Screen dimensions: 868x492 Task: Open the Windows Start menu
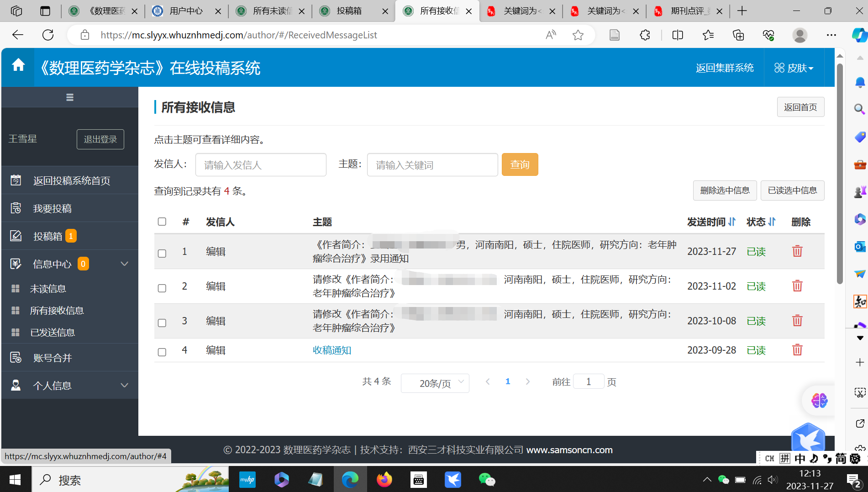pyautogui.click(x=15, y=479)
